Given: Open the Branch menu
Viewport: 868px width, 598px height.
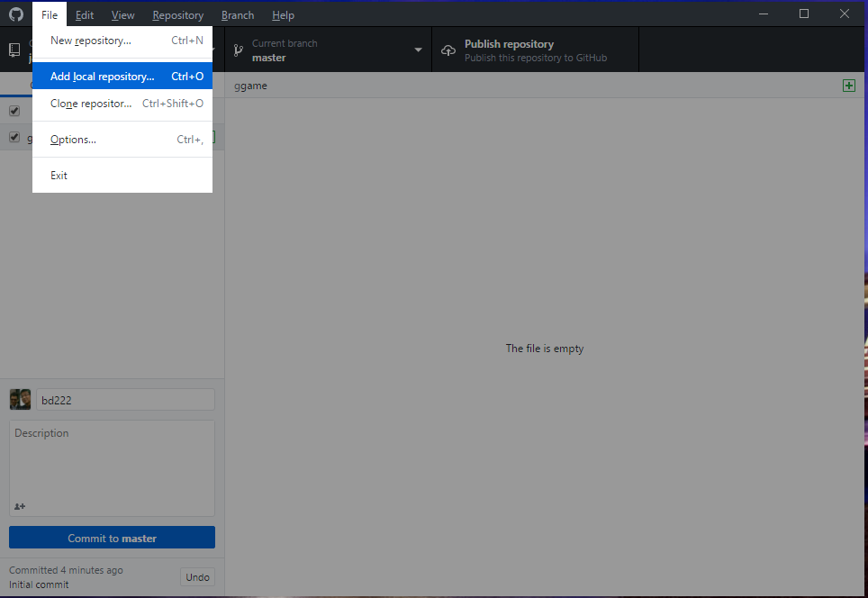Looking at the screenshot, I should point(238,14).
